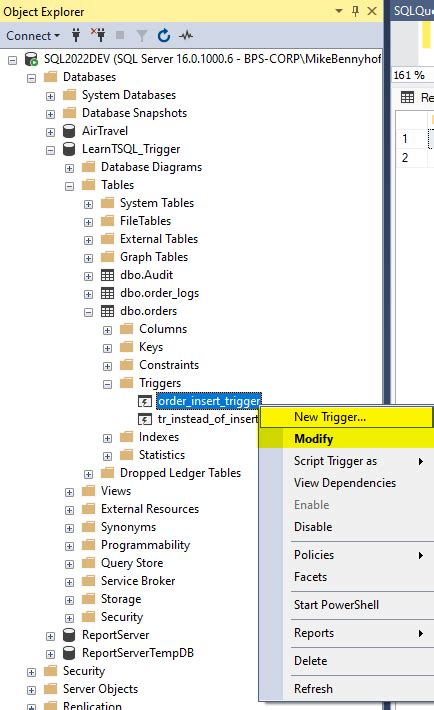The width and height of the screenshot is (434, 710).
Task: Select Start PowerShell menu entry
Action: pos(347,604)
